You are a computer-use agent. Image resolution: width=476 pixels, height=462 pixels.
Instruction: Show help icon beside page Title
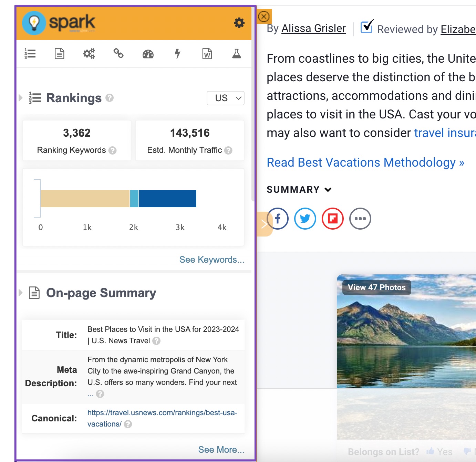(x=156, y=341)
